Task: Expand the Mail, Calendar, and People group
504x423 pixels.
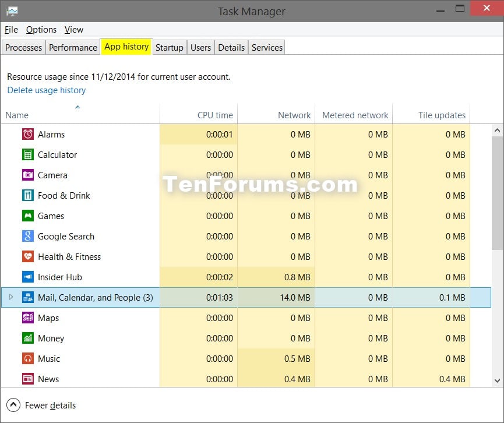Action: click(x=11, y=297)
